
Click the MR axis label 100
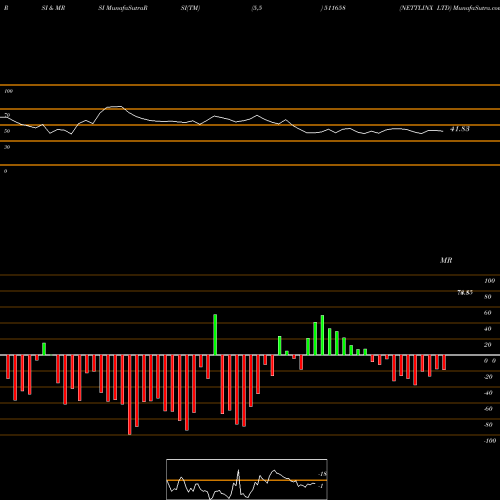(x=489, y=281)
